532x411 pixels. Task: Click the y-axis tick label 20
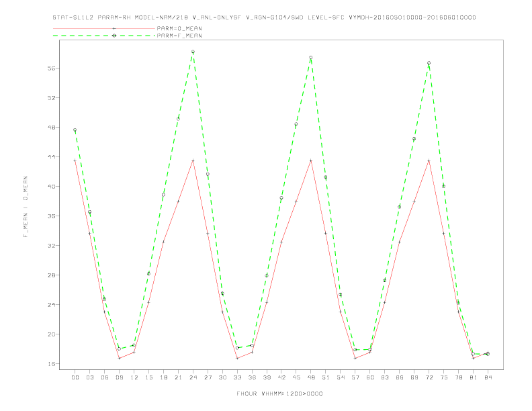point(52,334)
